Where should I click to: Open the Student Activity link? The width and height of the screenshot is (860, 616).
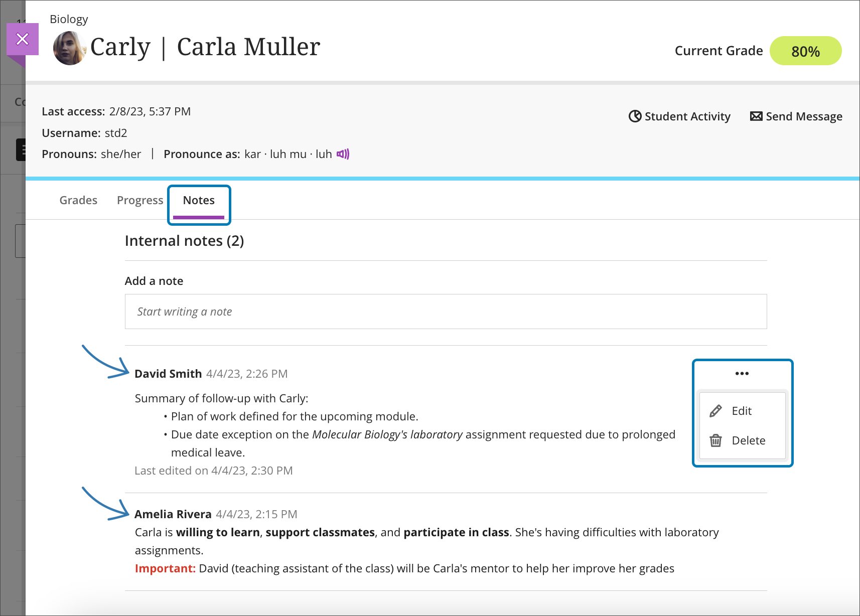[687, 116]
